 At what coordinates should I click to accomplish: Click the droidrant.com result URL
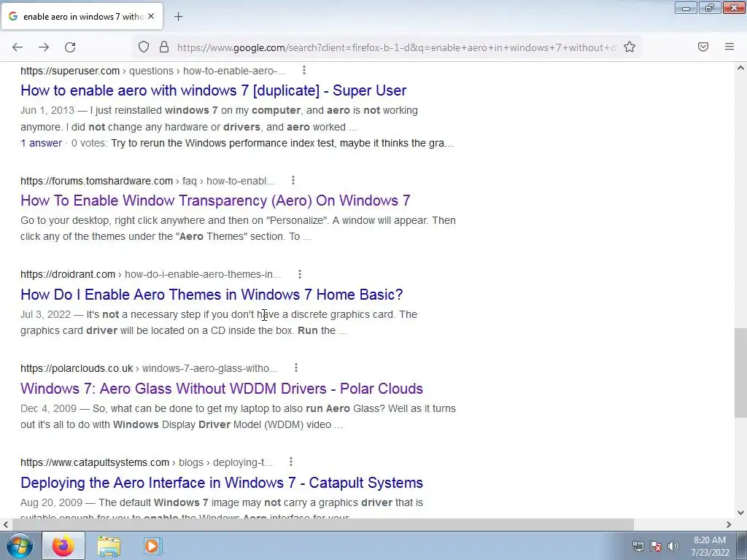point(150,274)
